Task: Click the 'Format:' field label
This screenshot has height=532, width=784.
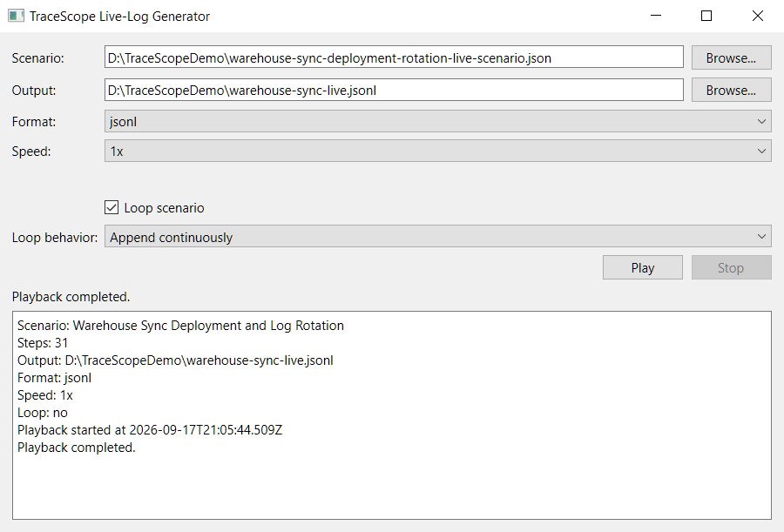Action: pyautogui.click(x=33, y=122)
